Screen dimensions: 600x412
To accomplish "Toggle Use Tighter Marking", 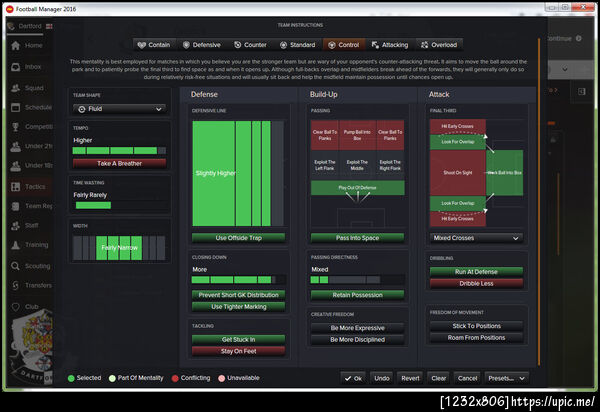I will [238, 307].
